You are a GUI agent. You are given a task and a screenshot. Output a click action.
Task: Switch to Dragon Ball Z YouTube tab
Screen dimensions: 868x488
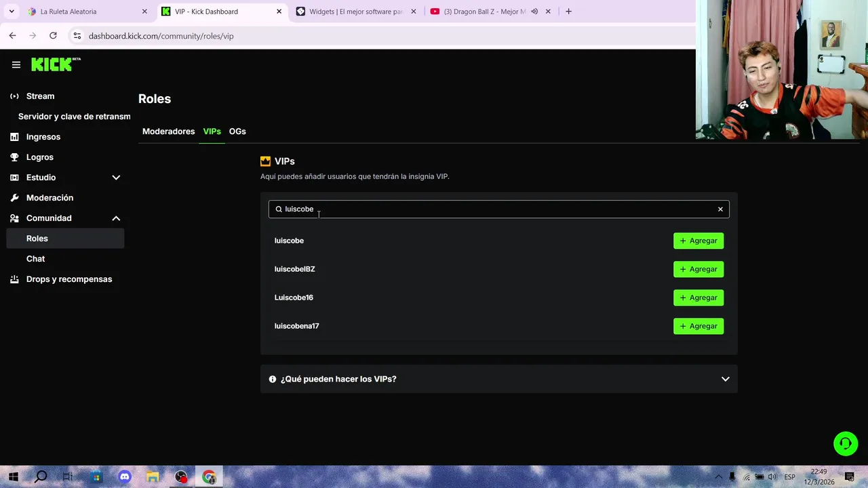[491, 12]
